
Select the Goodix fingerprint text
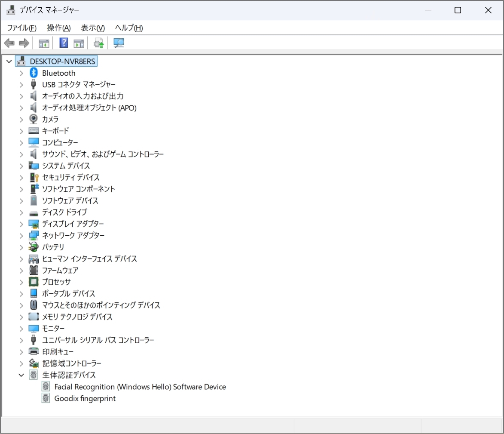85,398
